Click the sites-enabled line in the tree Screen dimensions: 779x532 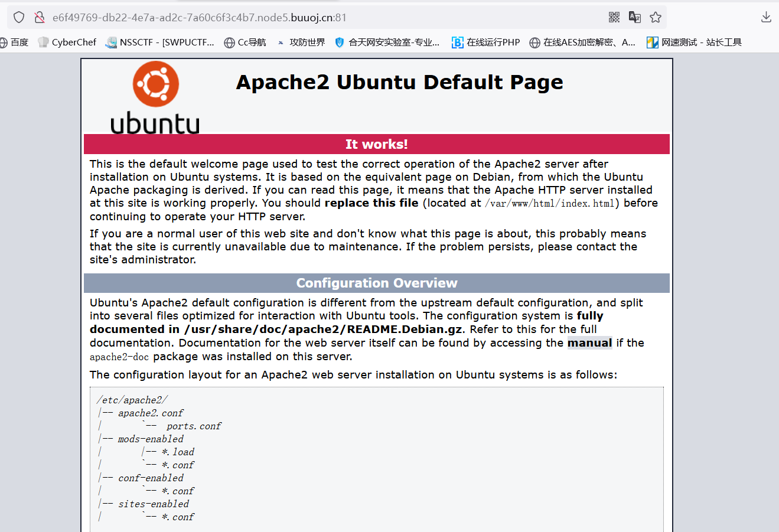click(154, 504)
